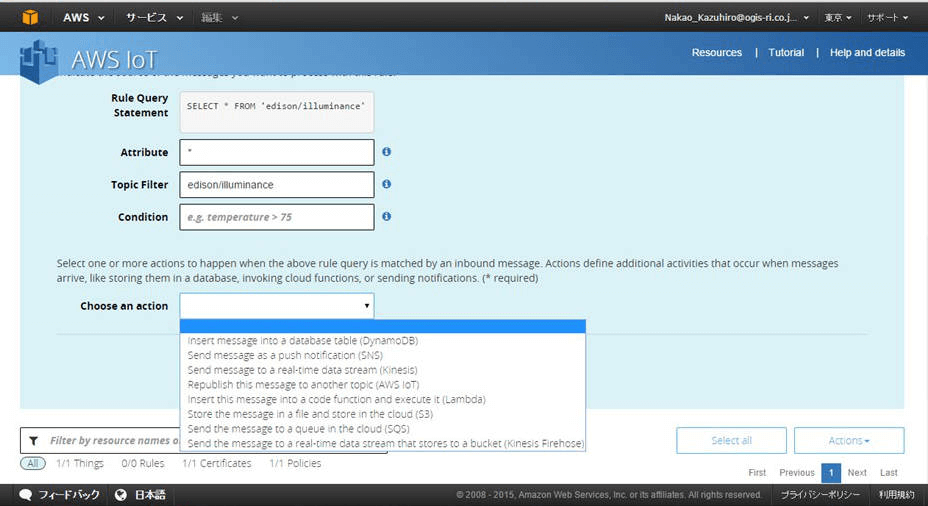Filter by 1/1 Things

[80, 463]
